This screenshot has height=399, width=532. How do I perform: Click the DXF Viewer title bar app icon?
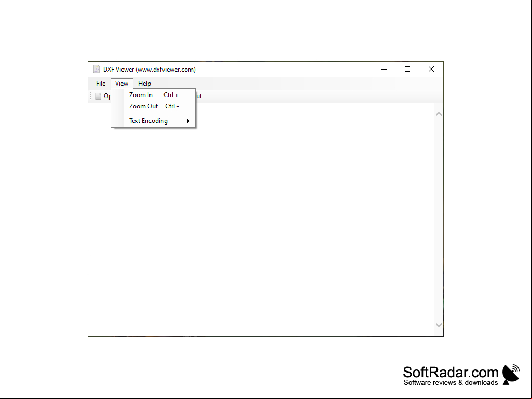[97, 69]
